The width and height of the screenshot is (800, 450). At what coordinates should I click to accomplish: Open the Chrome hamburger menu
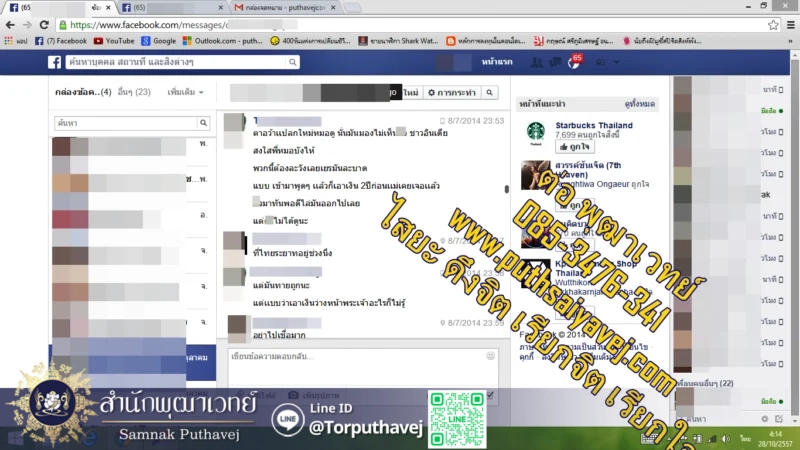(790, 24)
